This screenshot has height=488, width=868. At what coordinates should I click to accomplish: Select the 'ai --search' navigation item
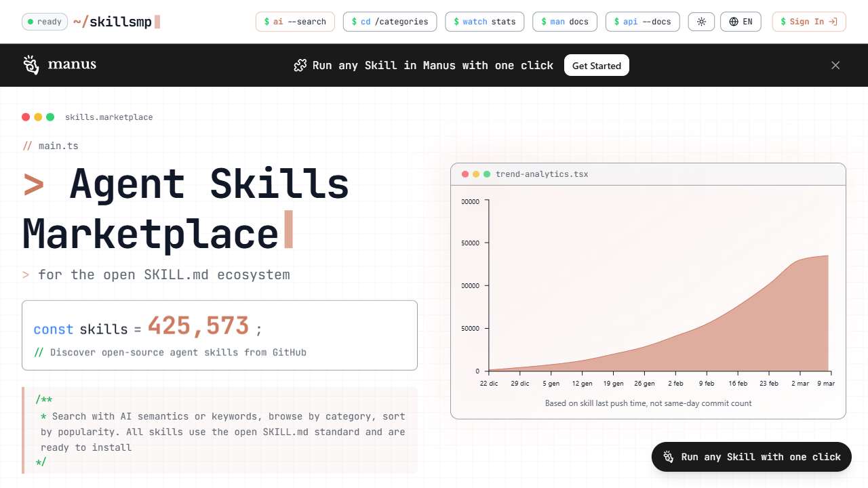[295, 21]
